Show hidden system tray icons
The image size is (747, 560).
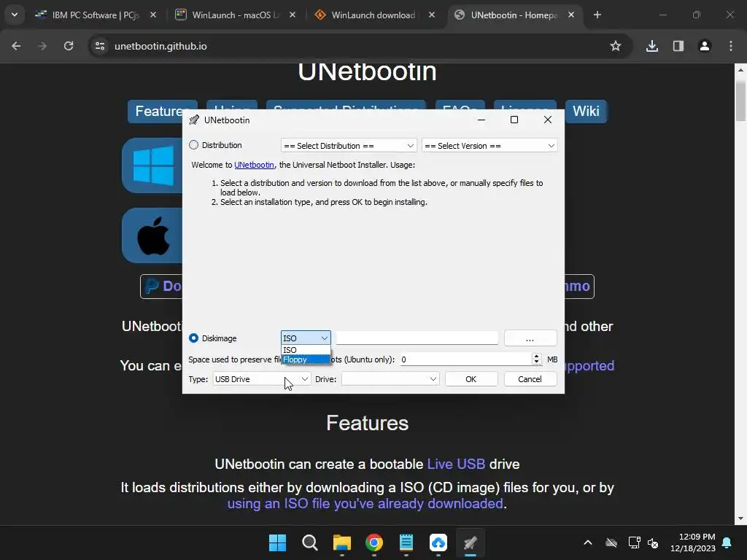pos(588,542)
